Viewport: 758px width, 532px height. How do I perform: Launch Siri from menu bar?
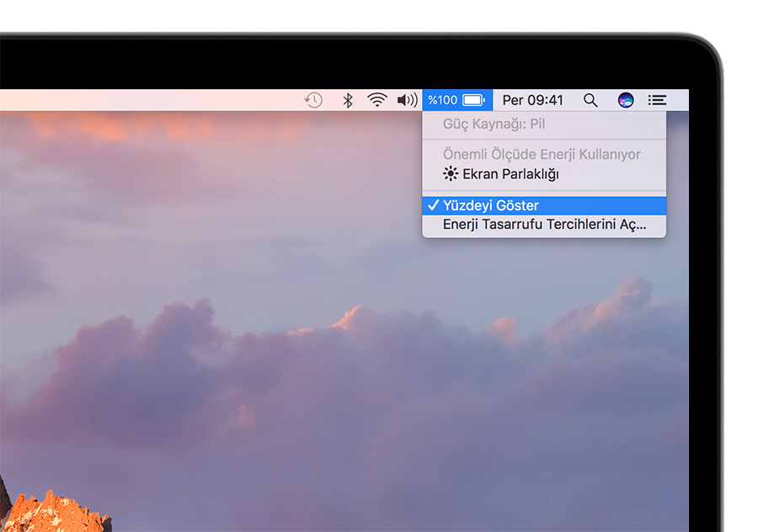pos(626,100)
